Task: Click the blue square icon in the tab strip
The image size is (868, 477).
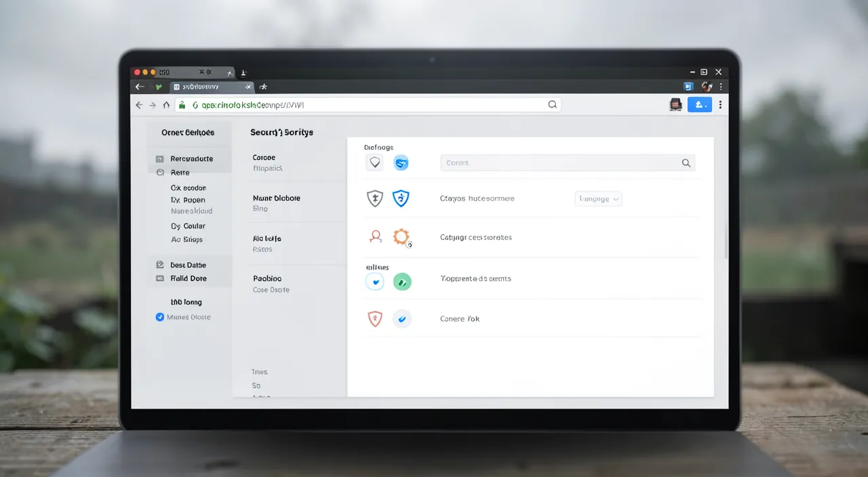Action: coord(689,87)
